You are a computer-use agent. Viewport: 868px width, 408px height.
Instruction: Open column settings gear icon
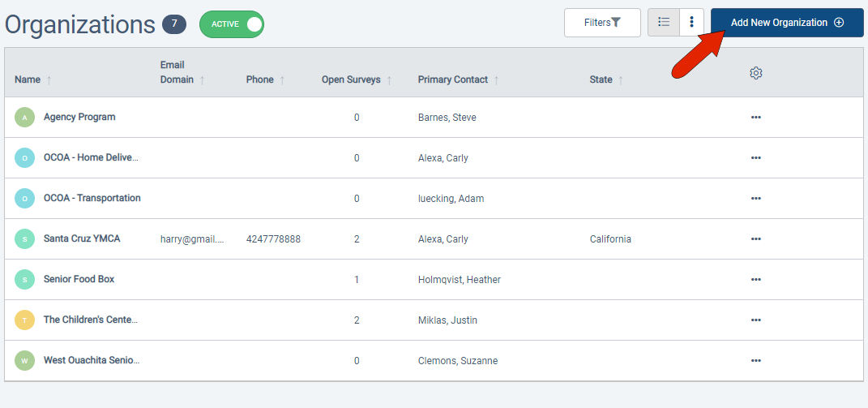[756, 73]
